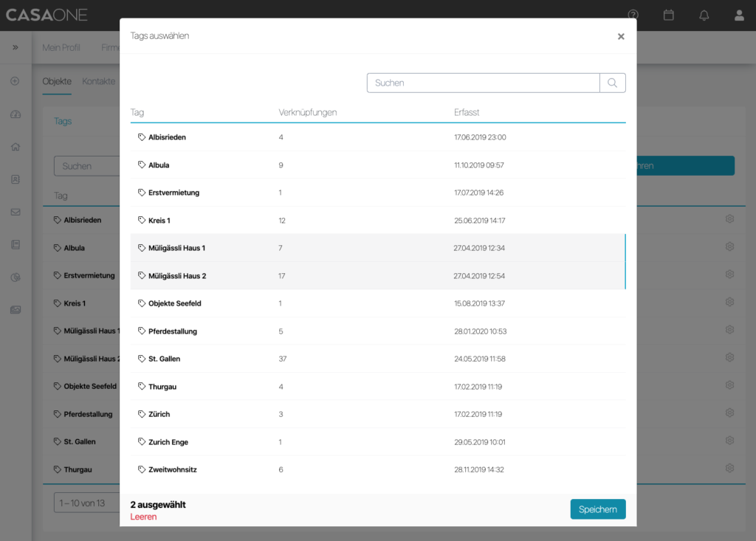
Task: Open the calendar icon in top bar
Action: tap(668, 15)
